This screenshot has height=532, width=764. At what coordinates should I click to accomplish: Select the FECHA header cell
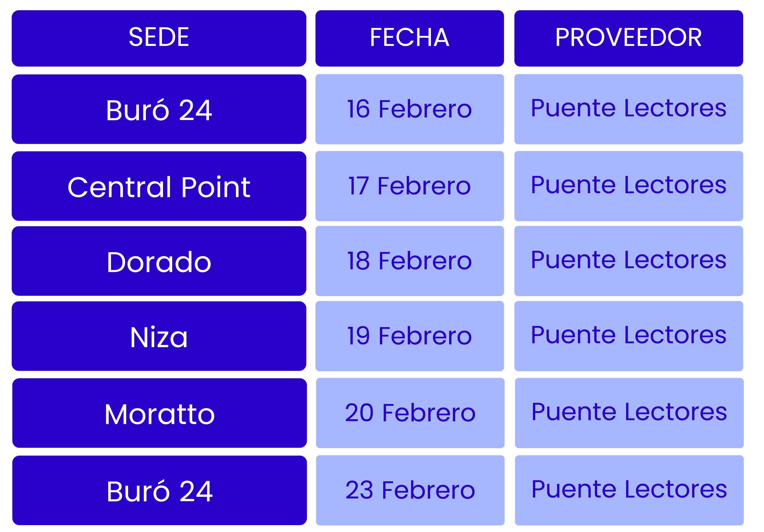point(409,38)
